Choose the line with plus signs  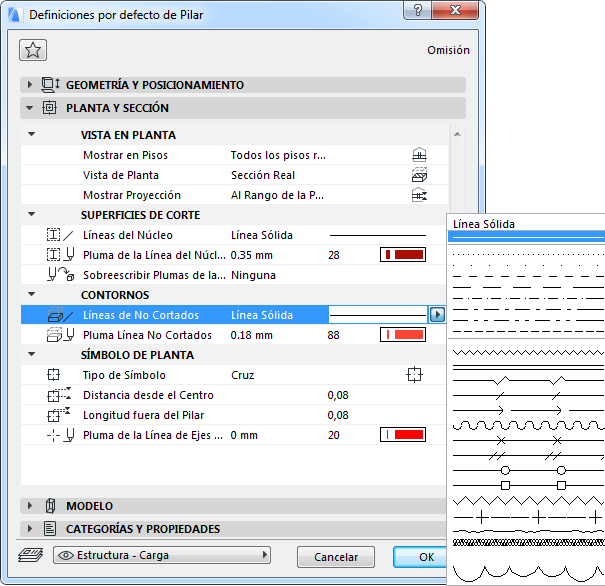click(526, 517)
